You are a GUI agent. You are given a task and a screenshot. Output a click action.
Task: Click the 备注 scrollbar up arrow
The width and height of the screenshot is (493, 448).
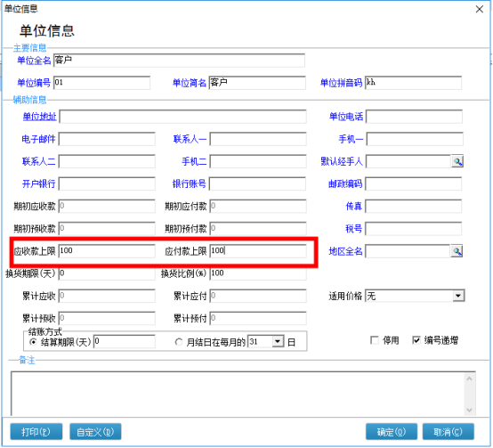(470, 379)
